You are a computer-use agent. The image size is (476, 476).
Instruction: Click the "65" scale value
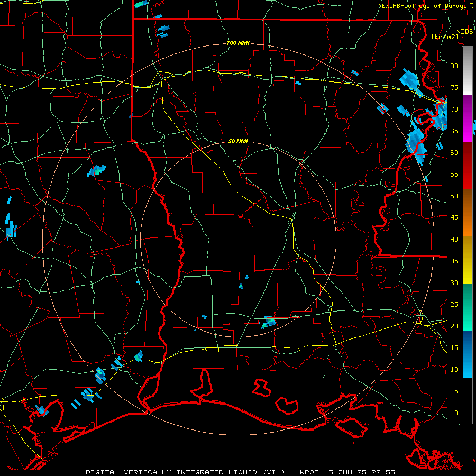click(454, 131)
